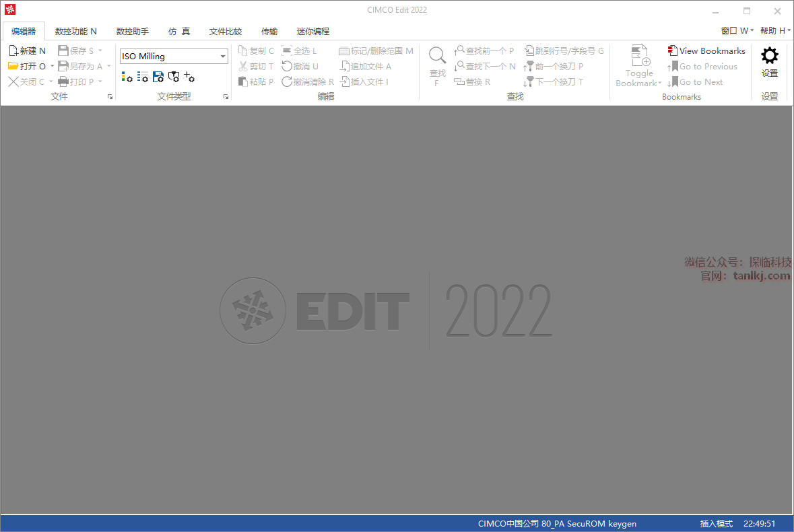Screen dimensions: 794x532
Task: Click the CIMCO中国公司 license text in status bar
Action: point(557,523)
